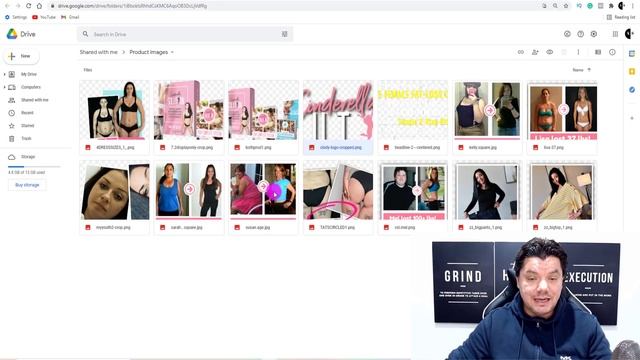Open Shared with me in sidebar
The image size is (640, 360).
coord(34,100)
